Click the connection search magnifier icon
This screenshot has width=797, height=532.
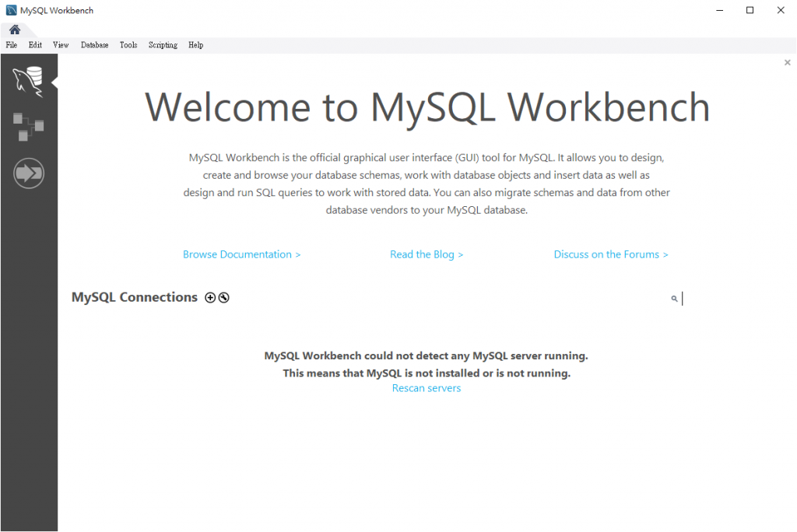click(674, 299)
